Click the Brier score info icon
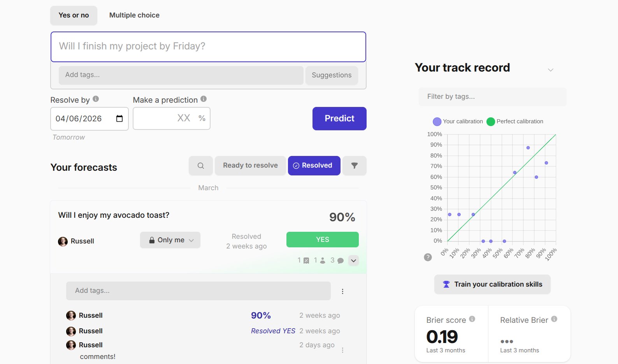This screenshot has width=618, height=364. click(x=472, y=319)
